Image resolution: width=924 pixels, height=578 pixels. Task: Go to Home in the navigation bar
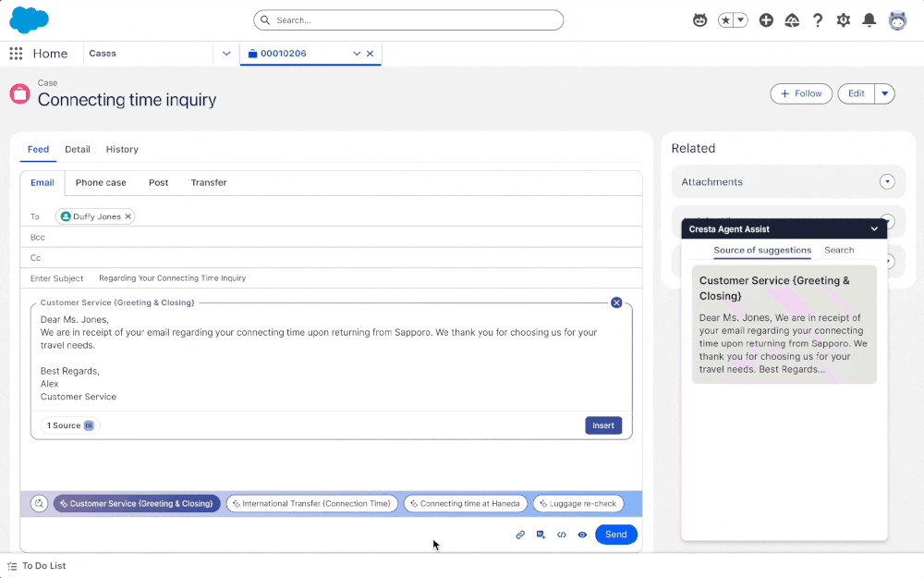point(50,54)
